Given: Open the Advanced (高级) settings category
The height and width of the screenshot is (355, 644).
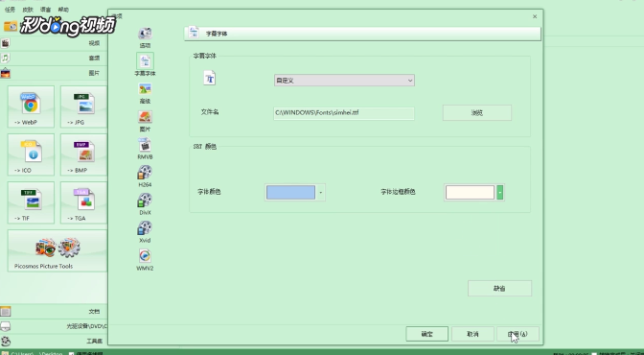Looking at the screenshot, I should (145, 93).
